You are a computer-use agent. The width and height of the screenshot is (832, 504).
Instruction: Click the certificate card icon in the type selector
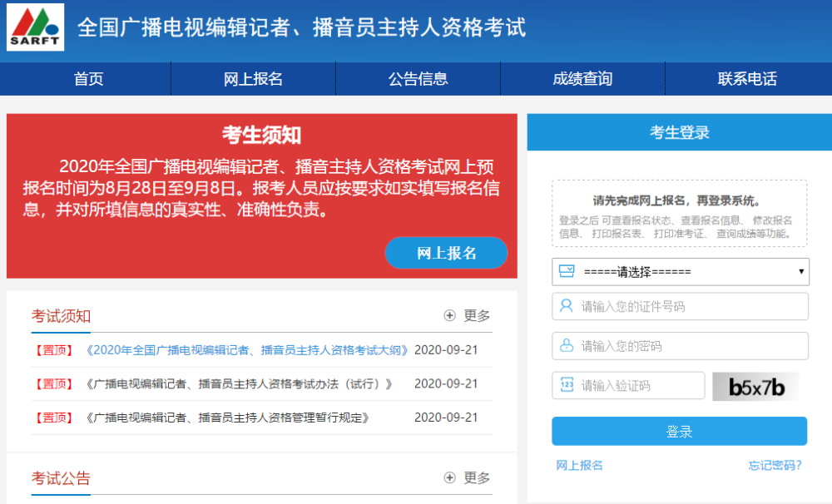tap(568, 271)
